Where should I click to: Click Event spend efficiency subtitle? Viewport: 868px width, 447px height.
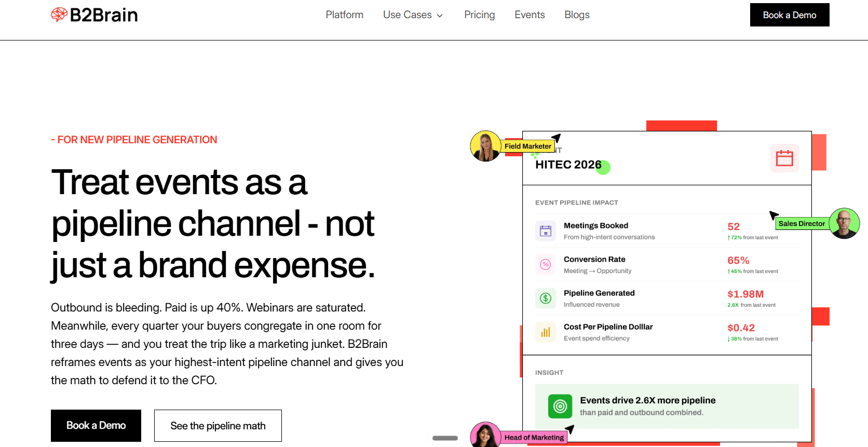(x=596, y=338)
